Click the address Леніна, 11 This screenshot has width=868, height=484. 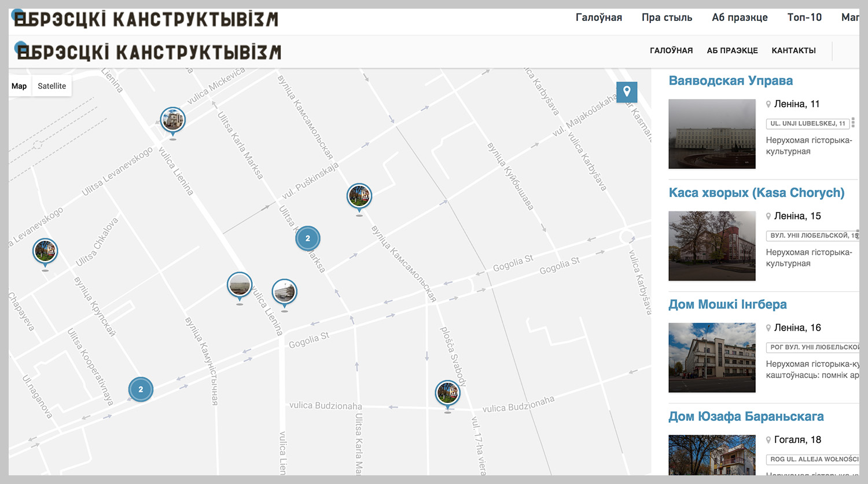(797, 104)
